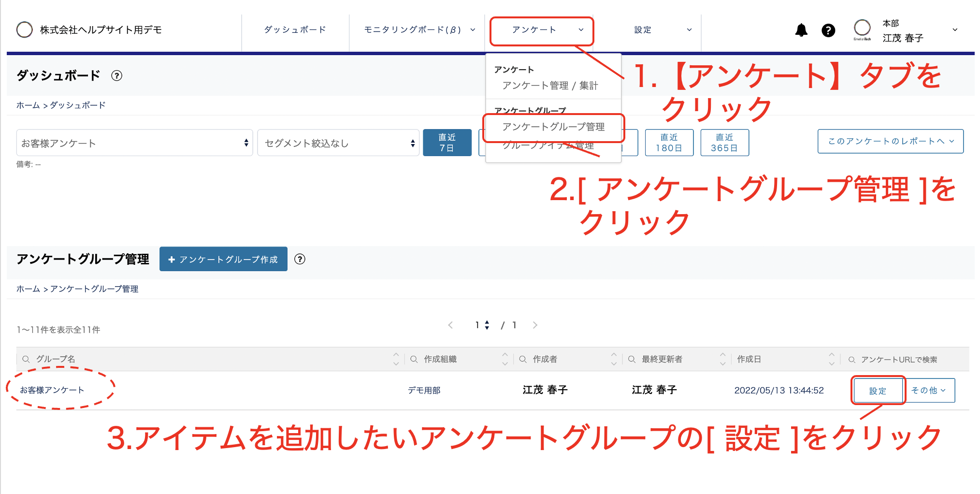Click search icon in 作成者 column

click(523, 359)
